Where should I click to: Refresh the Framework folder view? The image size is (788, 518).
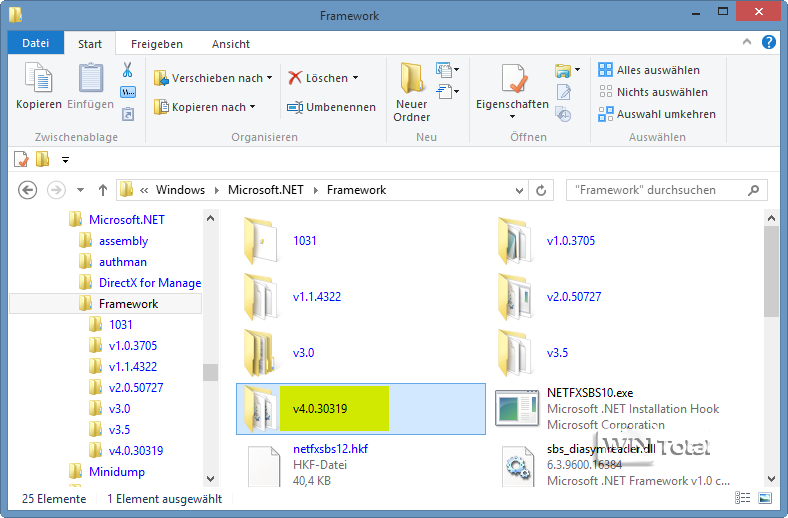point(541,190)
